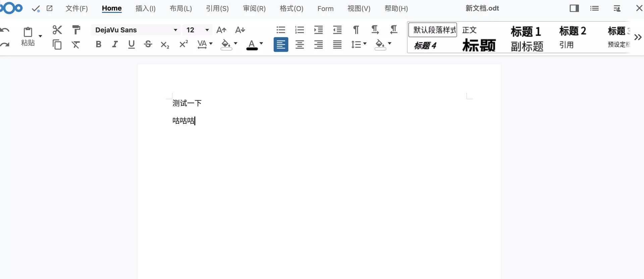
Task: Increase paragraph indent
Action: [318, 30]
